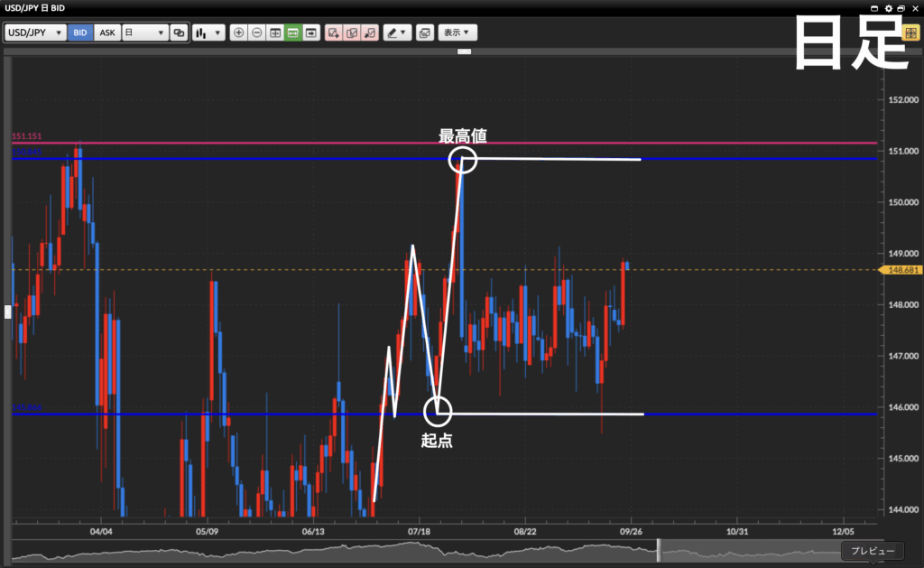
Task: Click the 08/22 date axis label
Action: pos(525,532)
